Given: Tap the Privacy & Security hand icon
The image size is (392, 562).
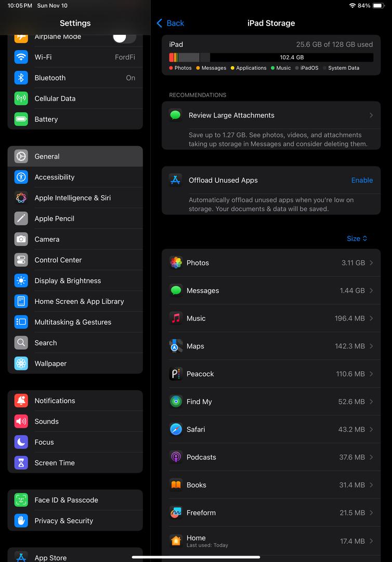Looking at the screenshot, I should coord(21,521).
